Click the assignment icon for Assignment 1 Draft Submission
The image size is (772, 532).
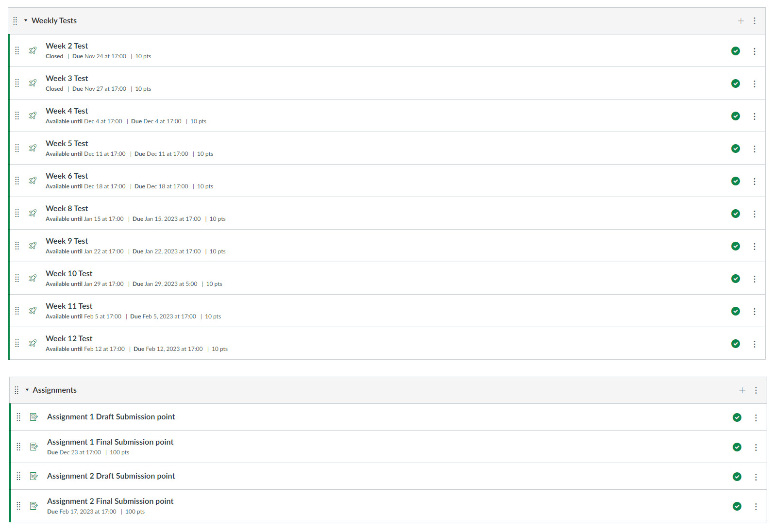point(34,417)
